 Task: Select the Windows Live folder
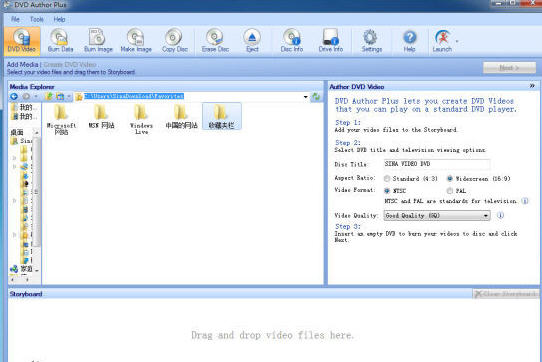click(141, 120)
